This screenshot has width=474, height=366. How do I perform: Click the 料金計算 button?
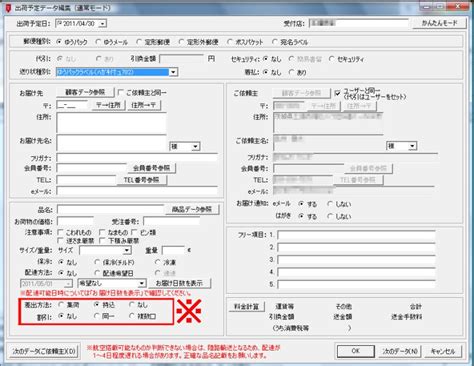coord(247,306)
